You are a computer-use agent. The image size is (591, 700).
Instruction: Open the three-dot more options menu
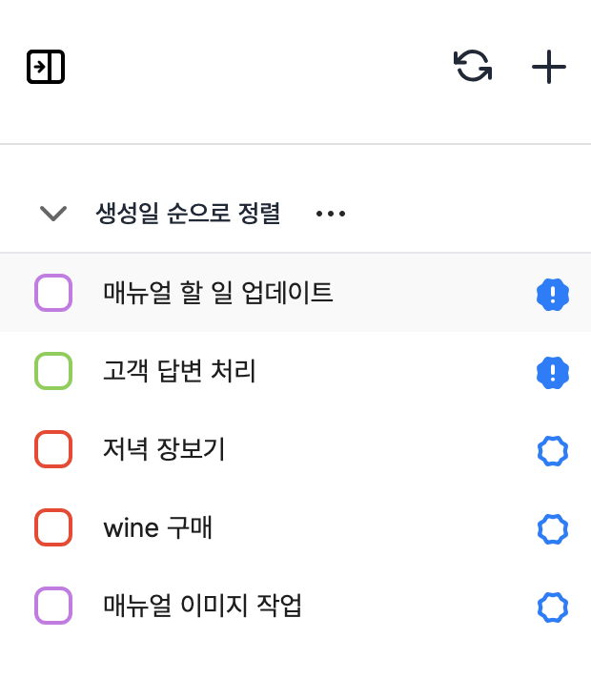pyautogui.click(x=331, y=214)
